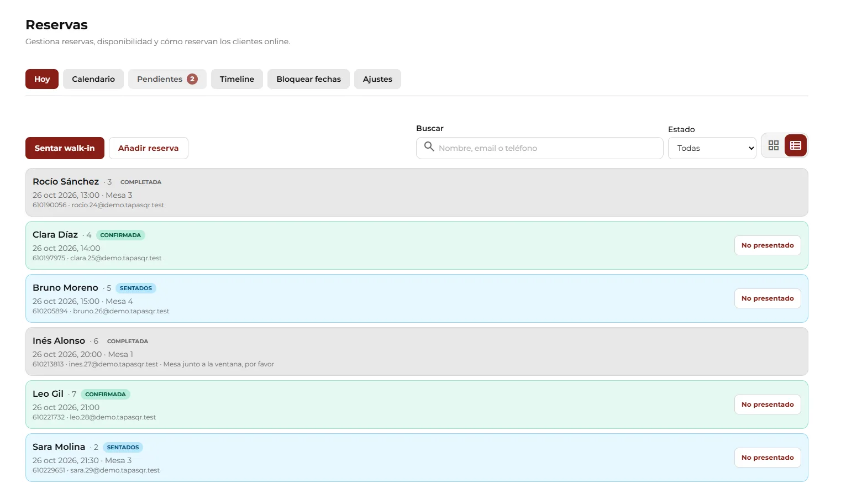This screenshot has height=504, width=841.
Task: Click COMPLETADA status on Rocío Sánchez row
Action: click(141, 182)
